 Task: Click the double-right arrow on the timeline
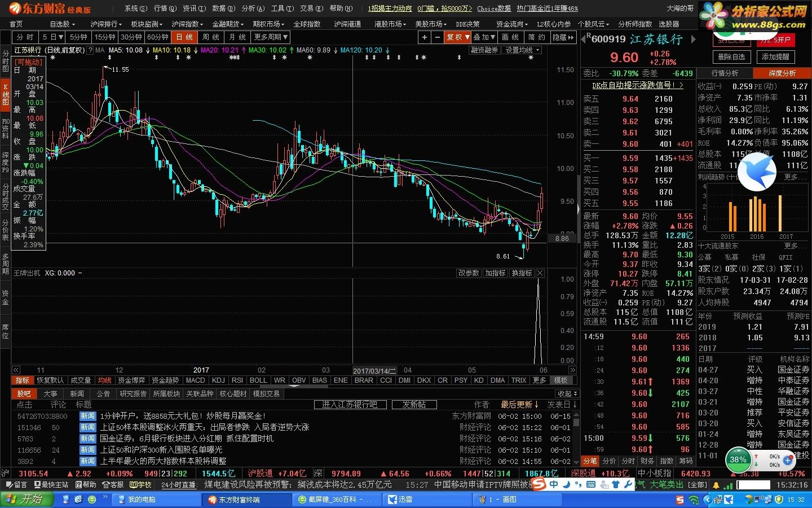pyautogui.click(x=572, y=370)
